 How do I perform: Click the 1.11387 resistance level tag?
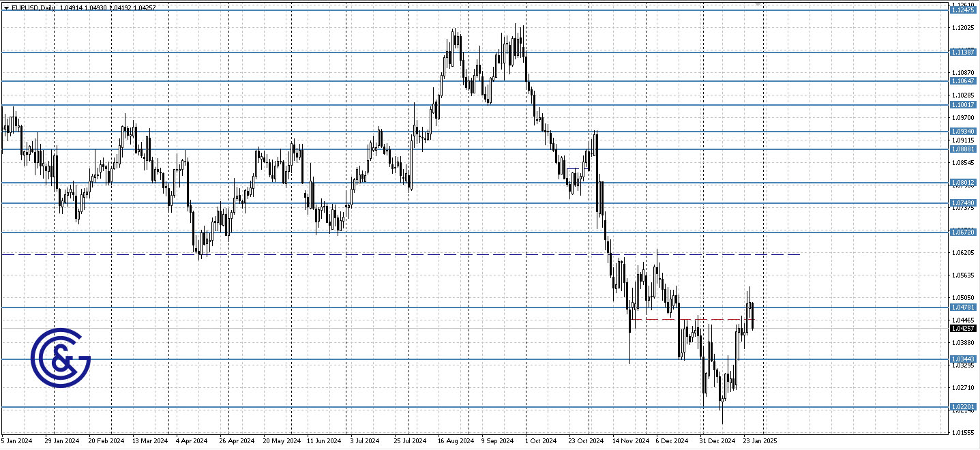pos(964,52)
